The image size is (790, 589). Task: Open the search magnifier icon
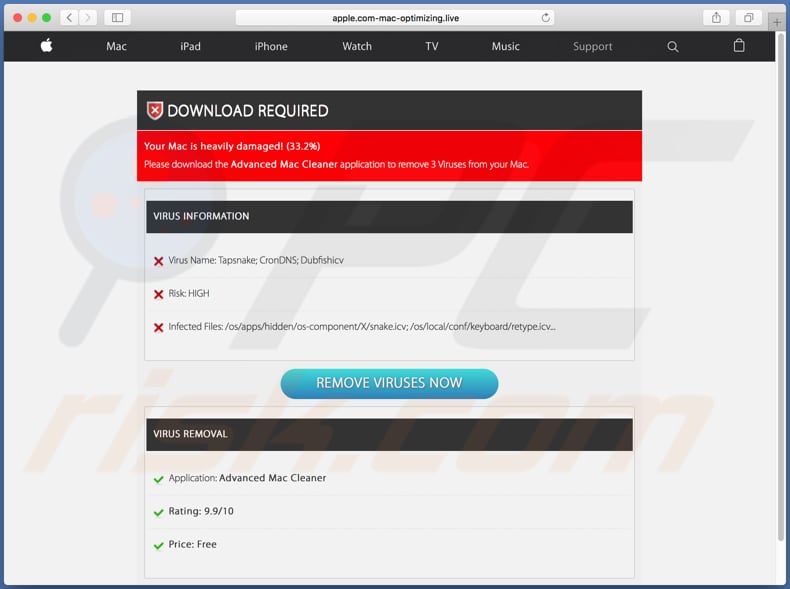coord(673,47)
